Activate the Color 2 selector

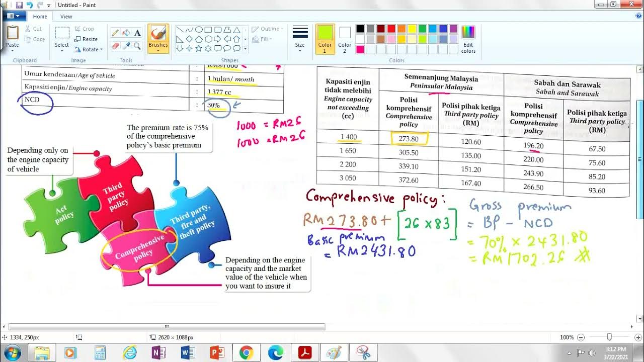[345, 39]
